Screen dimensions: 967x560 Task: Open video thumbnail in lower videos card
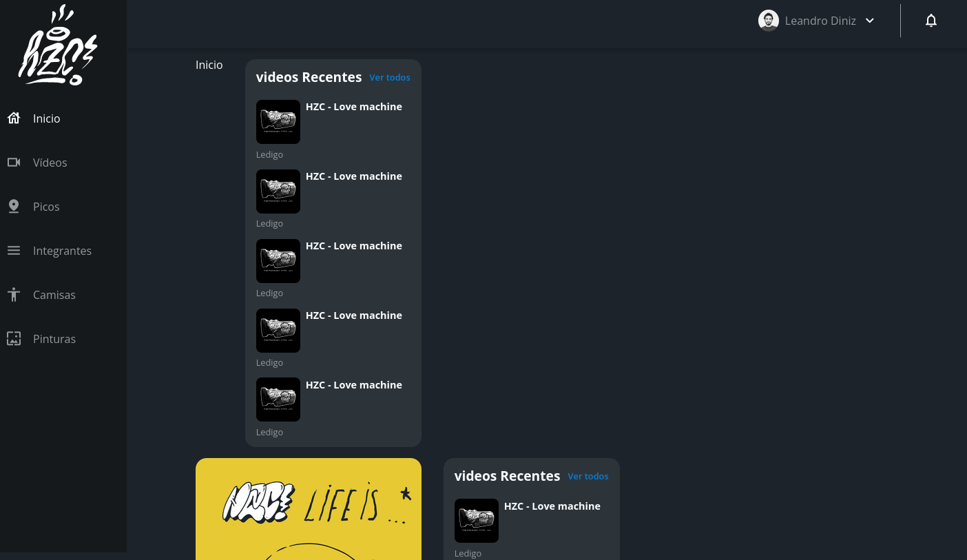[x=477, y=521]
